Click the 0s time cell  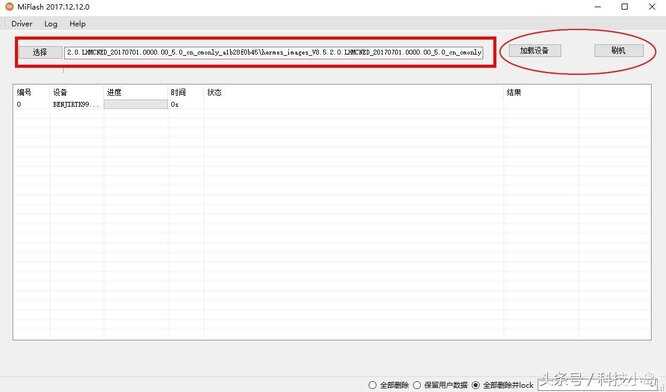tap(175, 104)
